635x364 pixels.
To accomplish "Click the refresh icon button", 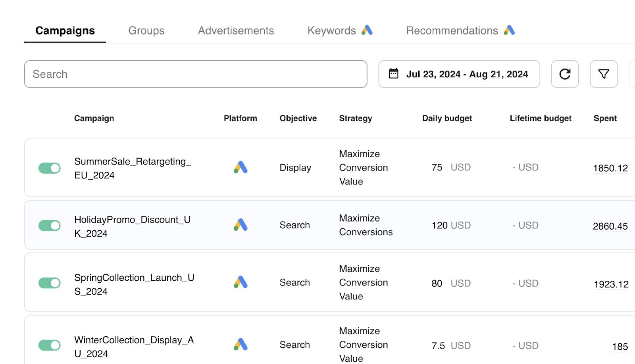I will [565, 74].
